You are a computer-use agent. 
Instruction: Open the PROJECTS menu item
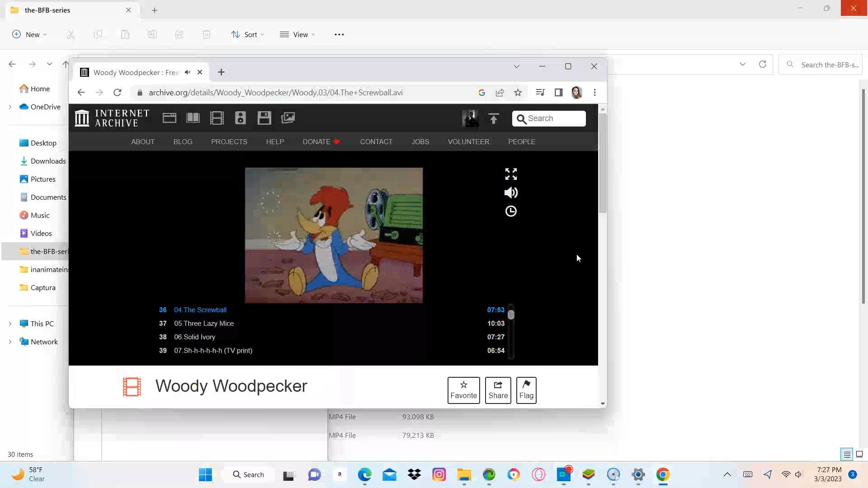pyautogui.click(x=229, y=142)
